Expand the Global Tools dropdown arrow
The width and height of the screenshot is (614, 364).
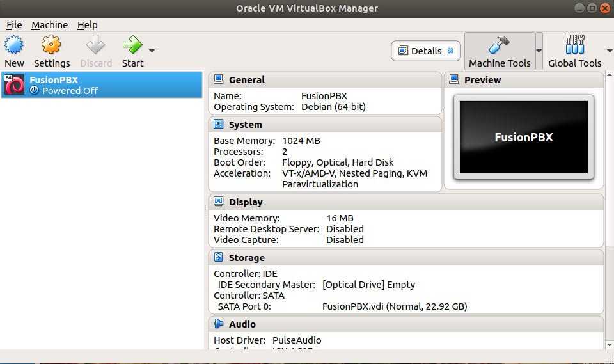click(x=610, y=51)
